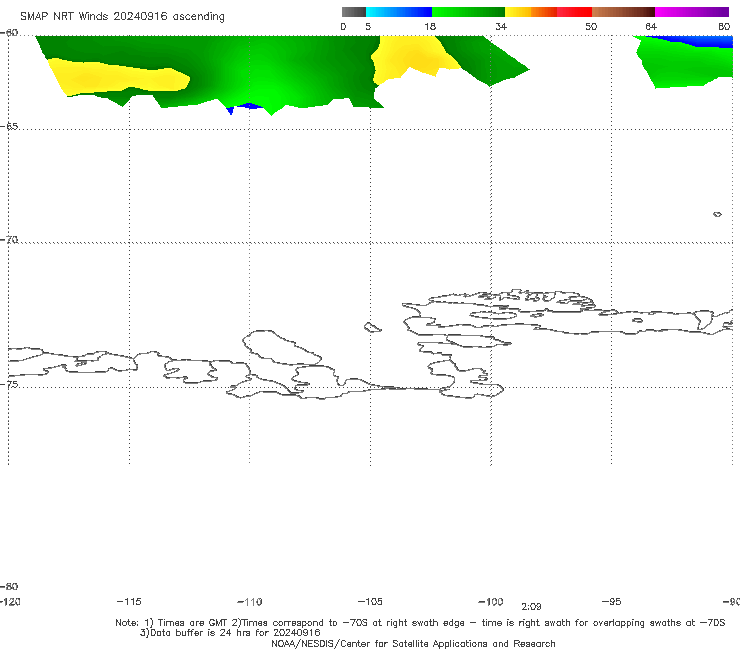Click the latitude label '-70'
Screen dimensions: 740x650
(x=9, y=240)
